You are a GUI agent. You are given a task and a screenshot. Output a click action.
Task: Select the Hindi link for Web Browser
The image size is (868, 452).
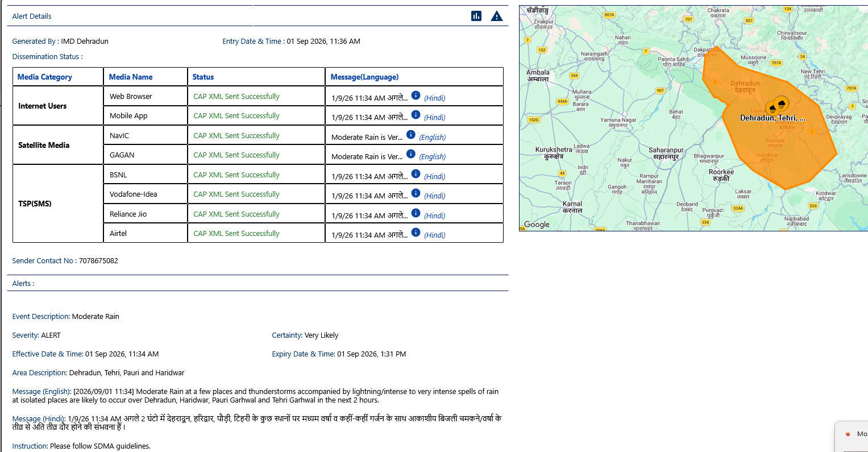pyautogui.click(x=435, y=98)
